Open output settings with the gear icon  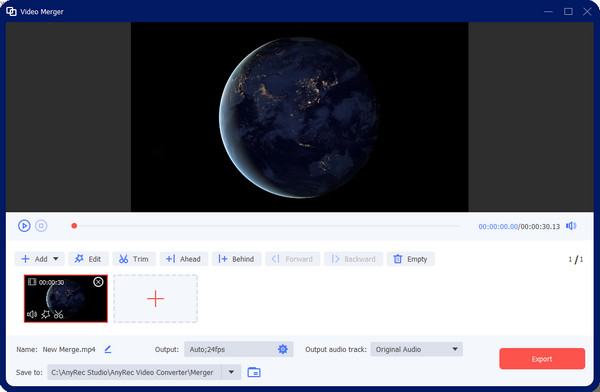[x=283, y=349]
